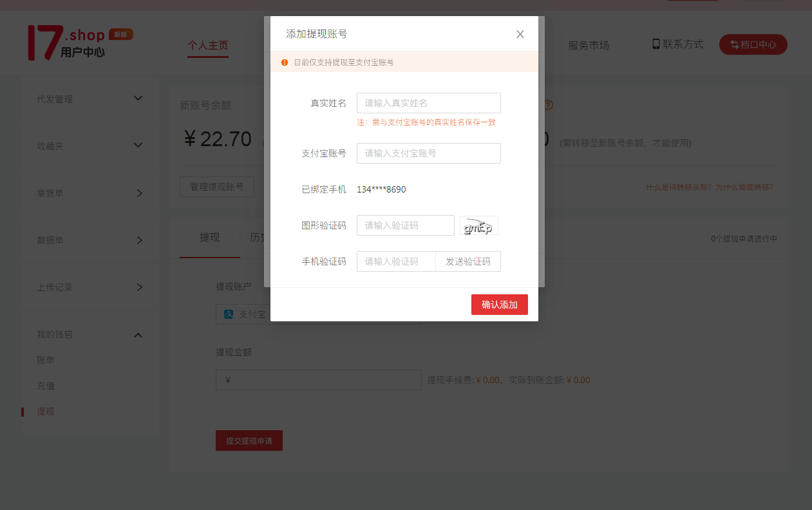
Task: Click the 真实姓名 input field
Action: (428, 103)
